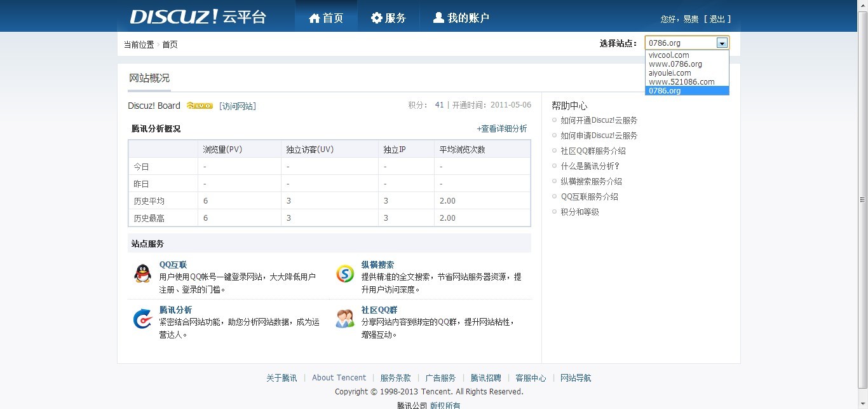Click the scrollbar down arrow
The image size is (868, 409).
coord(862,403)
